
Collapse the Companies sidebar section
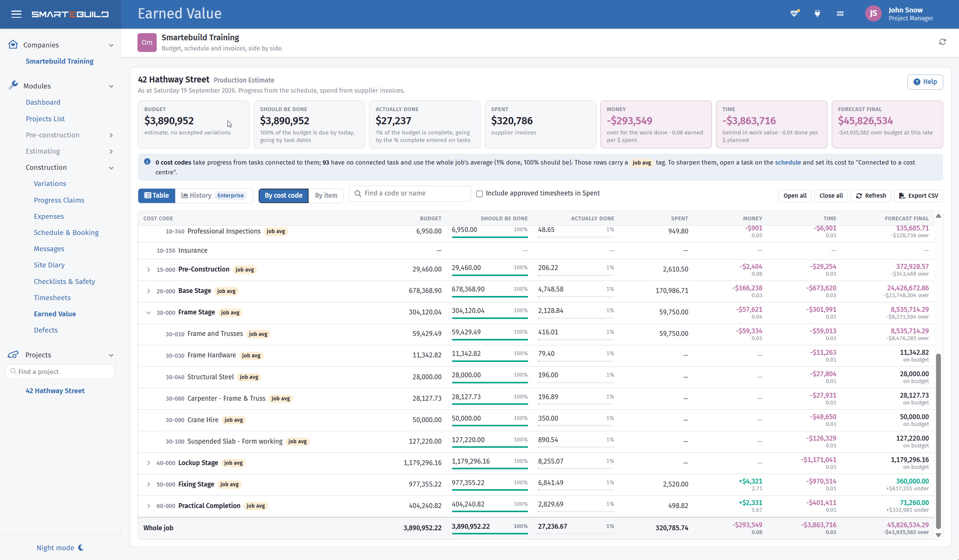[111, 45]
